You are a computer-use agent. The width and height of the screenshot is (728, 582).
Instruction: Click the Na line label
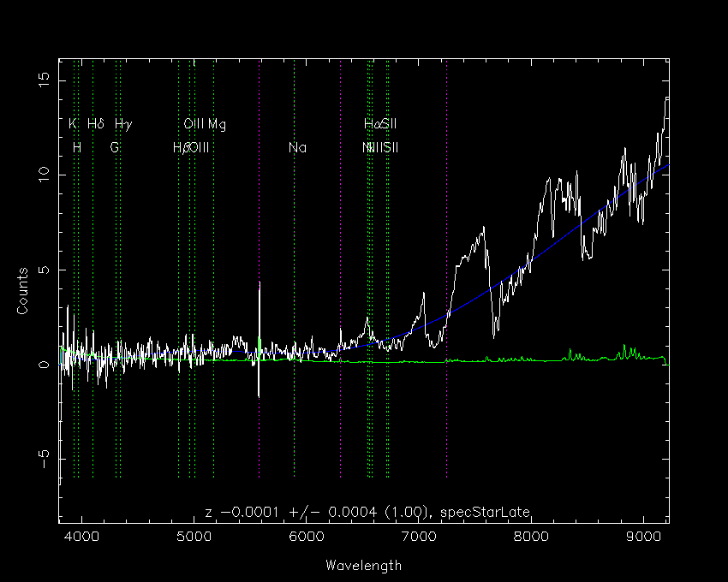click(x=297, y=147)
